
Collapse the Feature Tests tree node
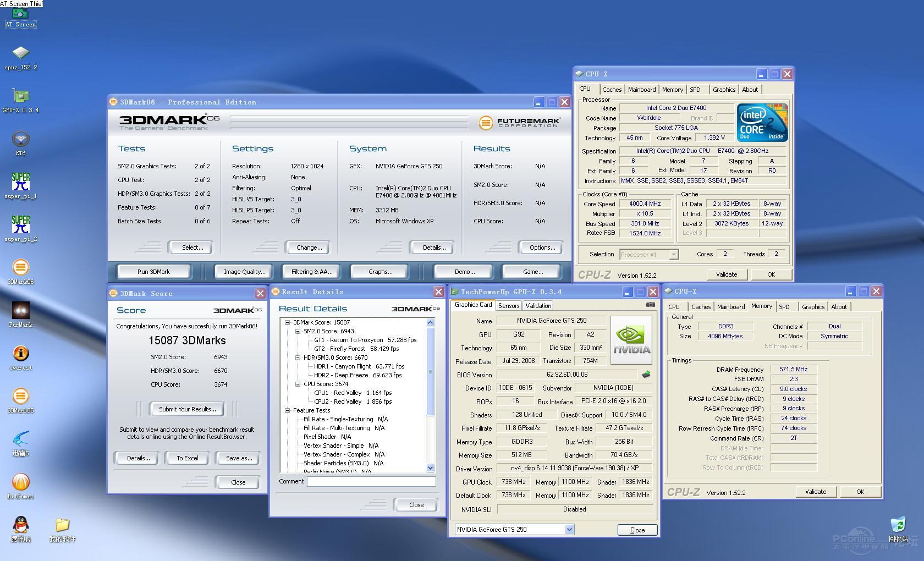tap(287, 410)
